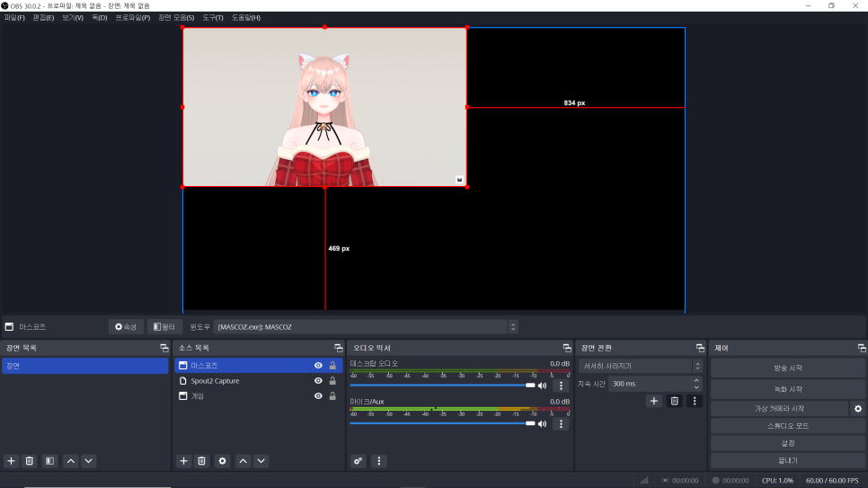Select the Spout2 Capture source row

[x=258, y=381]
